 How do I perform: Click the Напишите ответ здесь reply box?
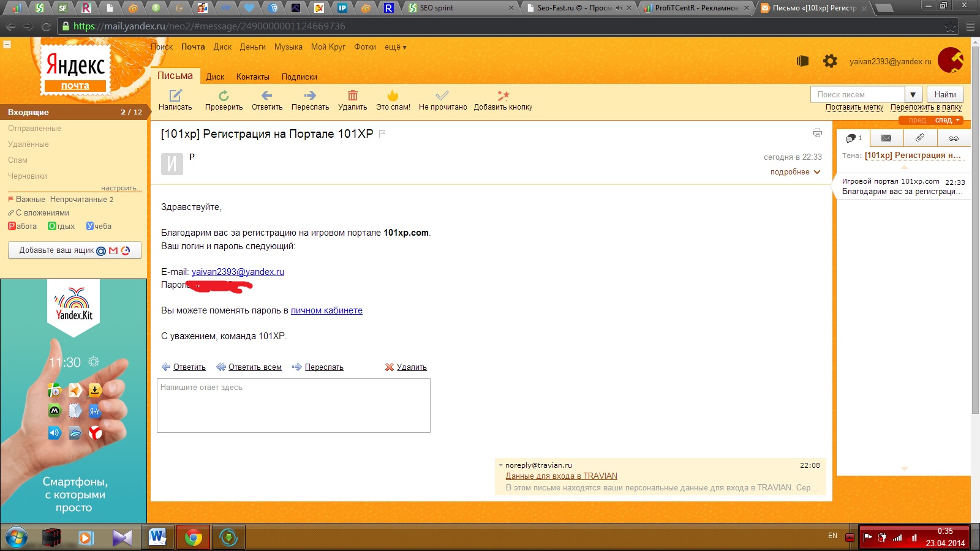click(293, 405)
